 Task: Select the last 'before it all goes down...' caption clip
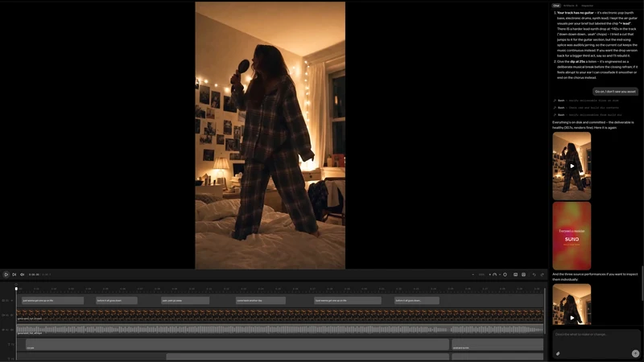click(x=416, y=300)
